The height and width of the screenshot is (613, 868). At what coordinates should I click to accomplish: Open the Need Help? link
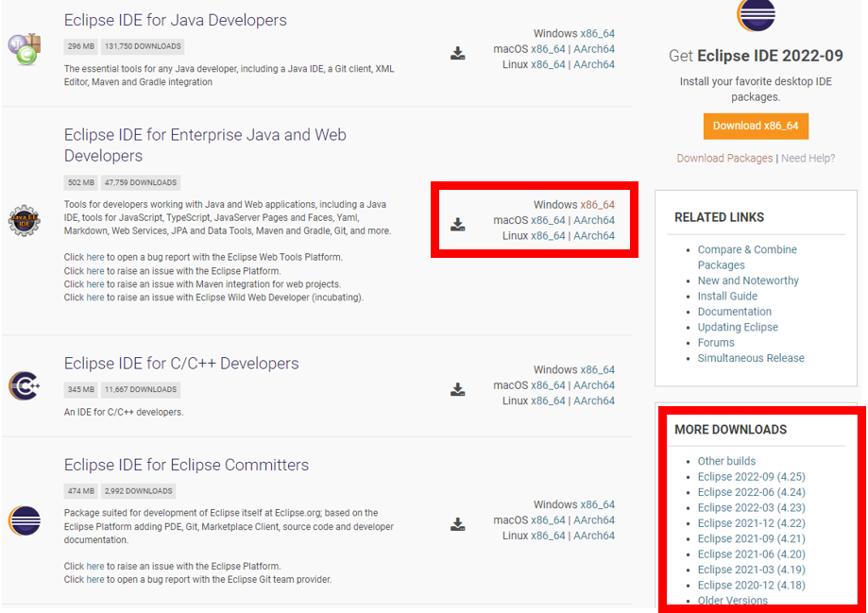808,159
